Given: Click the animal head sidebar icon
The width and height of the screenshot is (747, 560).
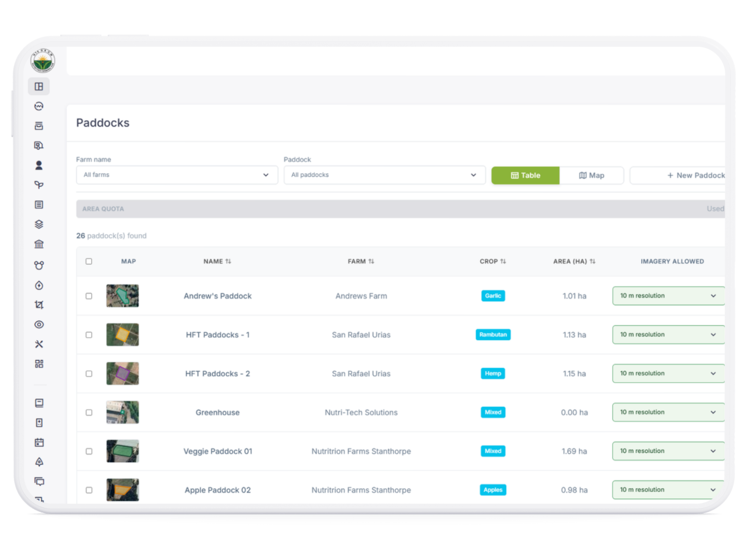Looking at the screenshot, I should pyautogui.click(x=39, y=265).
